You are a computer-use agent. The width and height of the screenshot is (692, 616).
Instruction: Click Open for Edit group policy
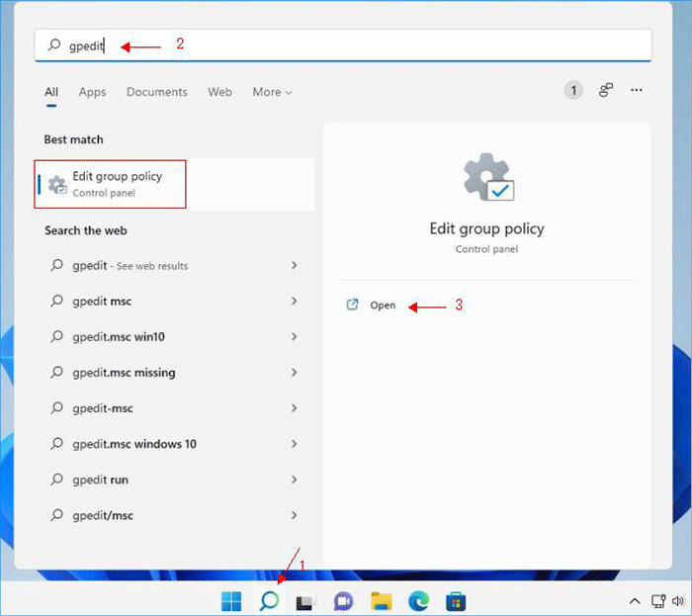pyautogui.click(x=383, y=306)
